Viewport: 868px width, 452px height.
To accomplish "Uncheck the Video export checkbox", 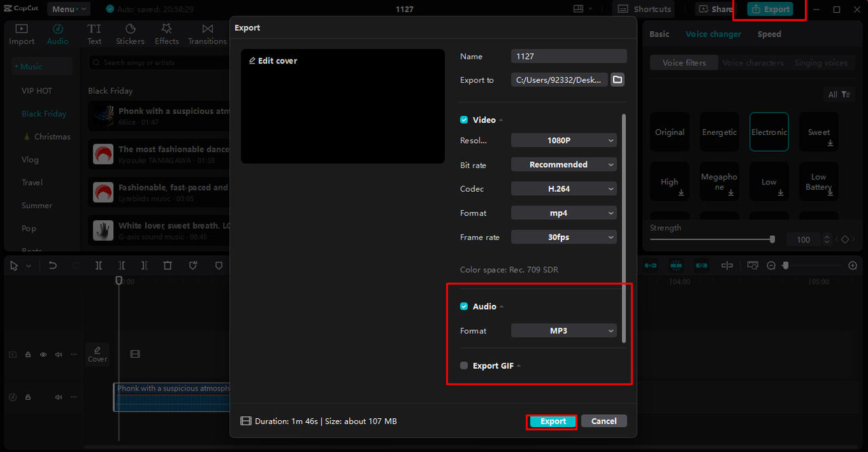I will 464,120.
